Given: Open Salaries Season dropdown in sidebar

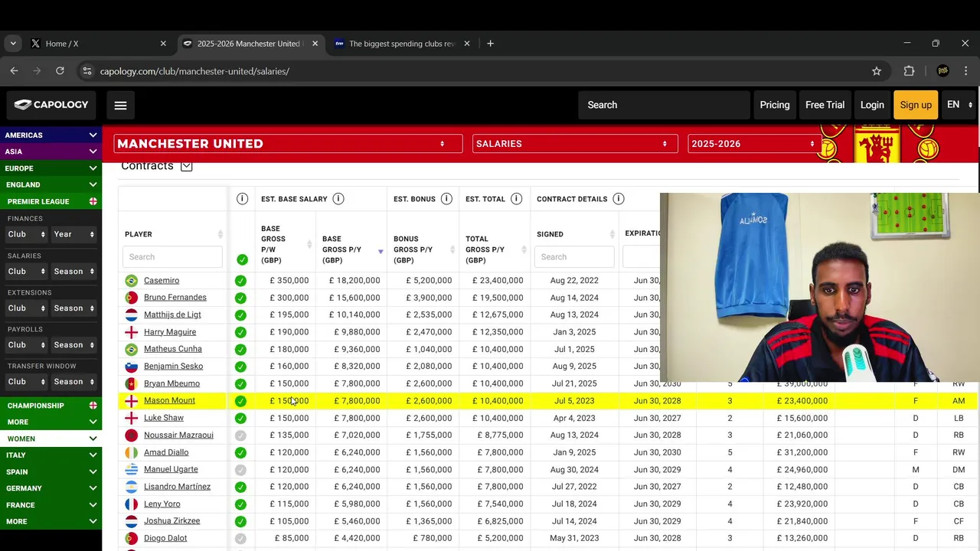Looking at the screenshot, I should (74, 271).
